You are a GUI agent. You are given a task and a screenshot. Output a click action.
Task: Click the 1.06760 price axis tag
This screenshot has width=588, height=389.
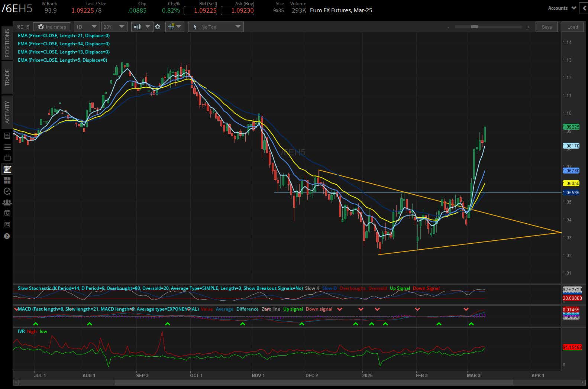click(571, 171)
